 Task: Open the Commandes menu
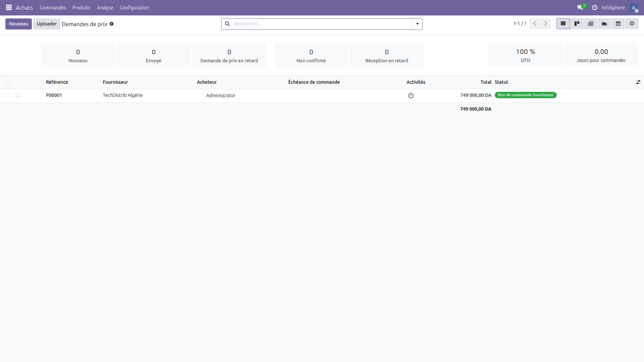[x=53, y=7]
